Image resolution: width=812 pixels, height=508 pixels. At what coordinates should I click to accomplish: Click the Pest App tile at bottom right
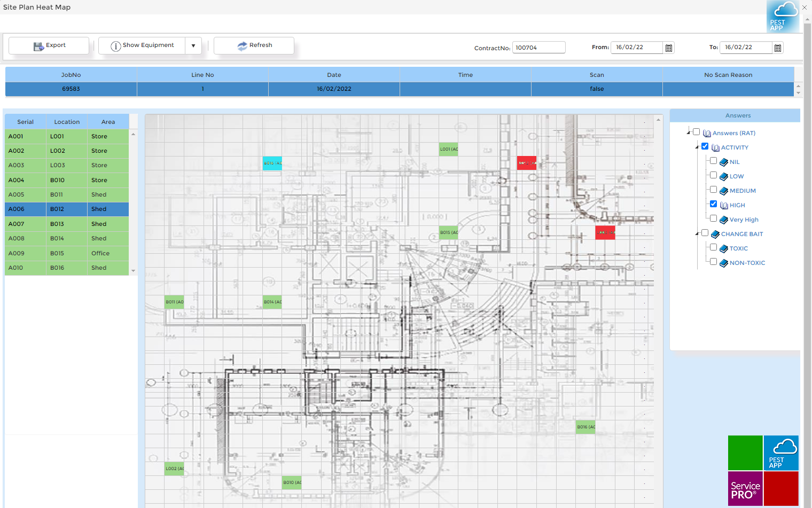[781, 452]
